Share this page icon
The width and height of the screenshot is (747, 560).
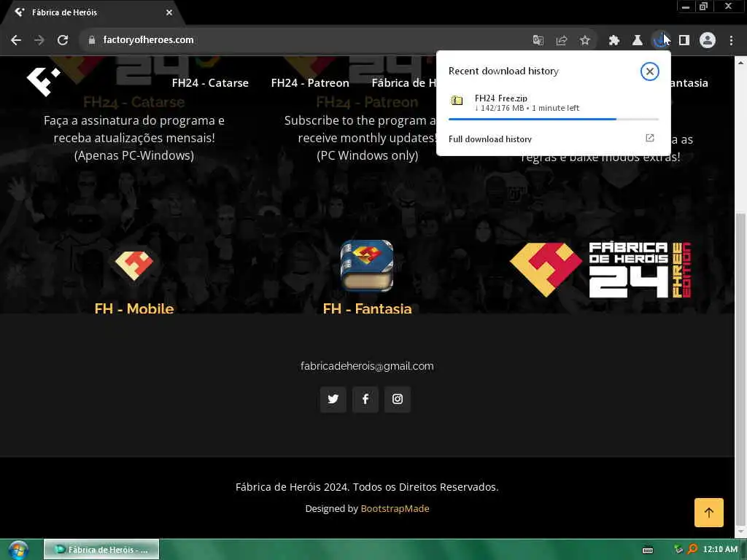[562, 41]
